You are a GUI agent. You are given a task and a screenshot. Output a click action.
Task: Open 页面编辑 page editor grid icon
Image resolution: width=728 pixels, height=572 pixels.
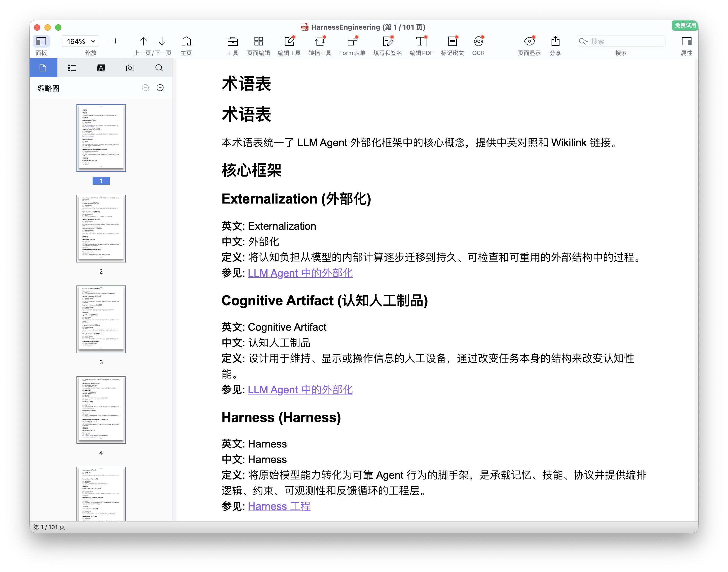258,41
